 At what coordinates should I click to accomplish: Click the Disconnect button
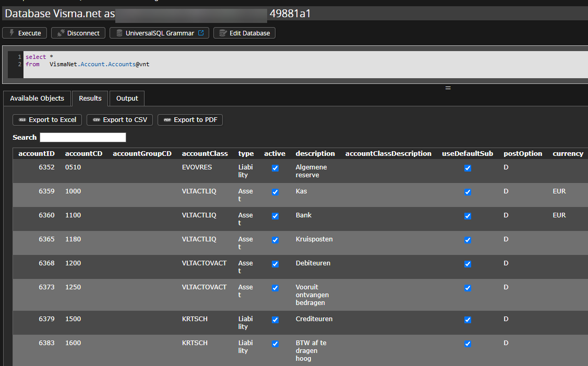point(78,33)
